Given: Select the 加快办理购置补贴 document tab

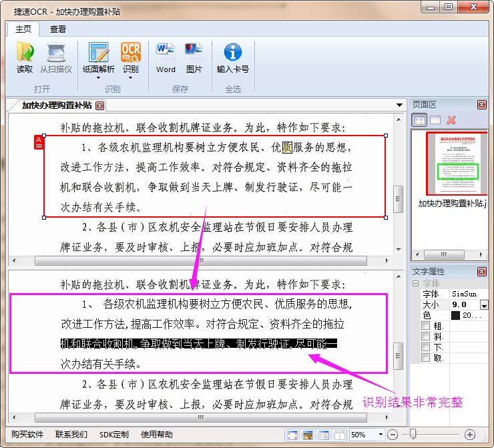Looking at the screenshot, I should point(57,105).
